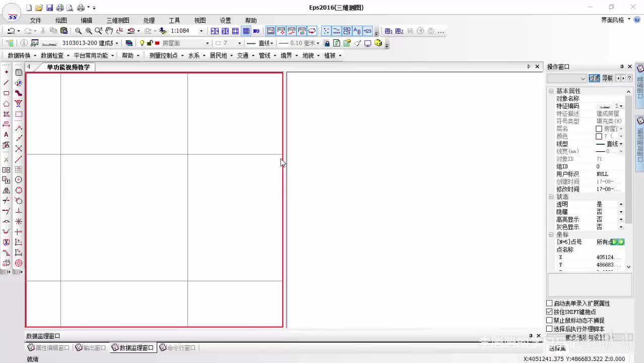Toggle the open padlock layer lock icon
This screenshot has width=644, height=363.
click(150, 43)
